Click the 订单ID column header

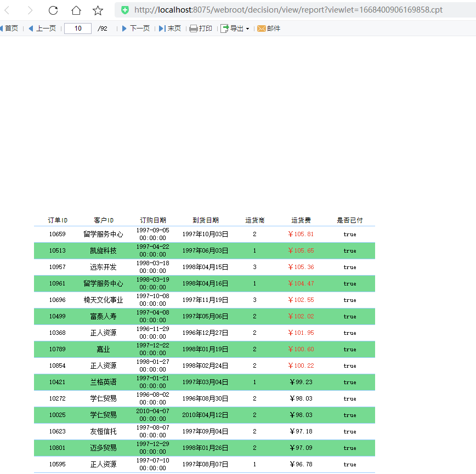(58, 220)
